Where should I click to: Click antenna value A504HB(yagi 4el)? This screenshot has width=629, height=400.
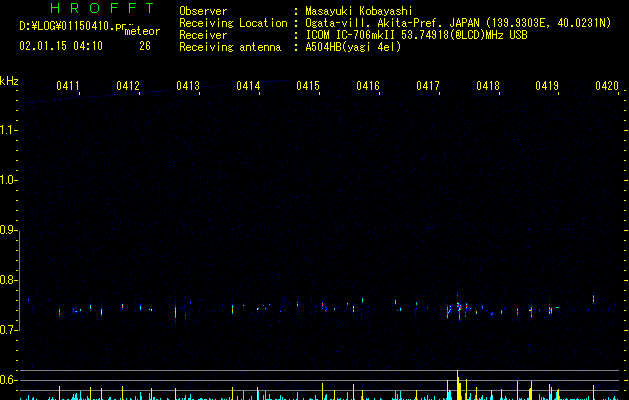click(353, 47)
